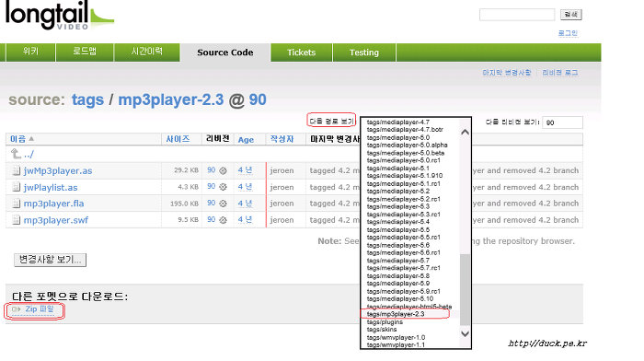Open the 로드맵 tab

point(85,52)
